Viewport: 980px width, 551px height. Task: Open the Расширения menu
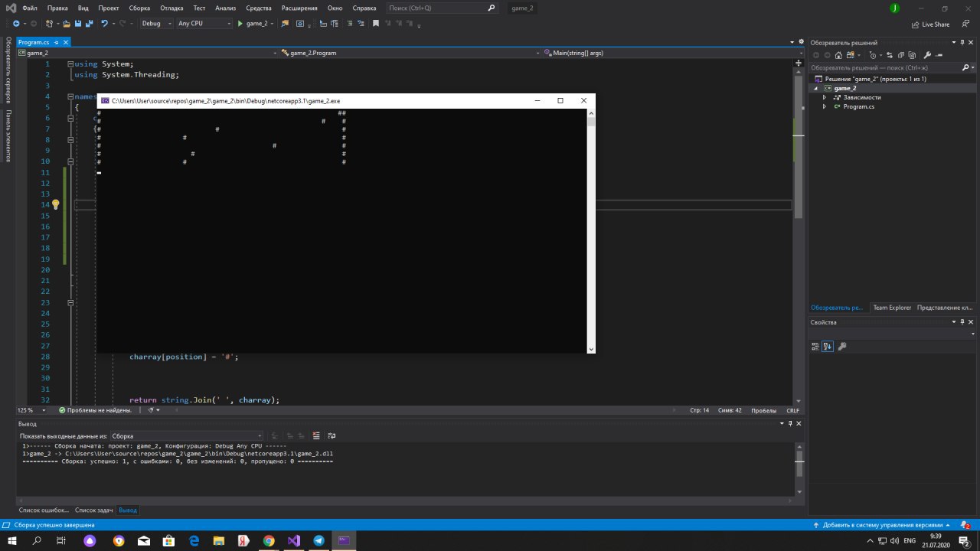point(300,8)
